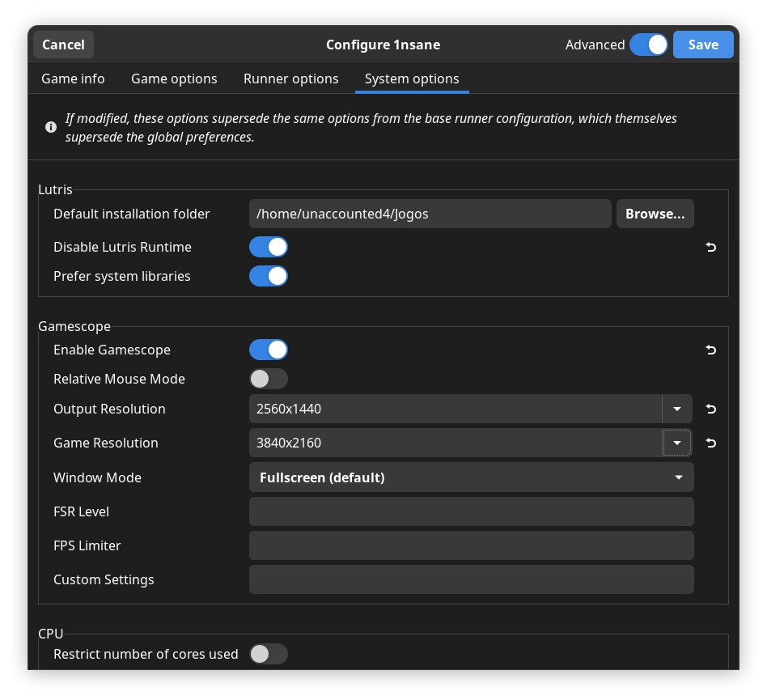767x700 pixels.
Task: Click the Game Resolution 3840x2160 text field
Action: 456,443
